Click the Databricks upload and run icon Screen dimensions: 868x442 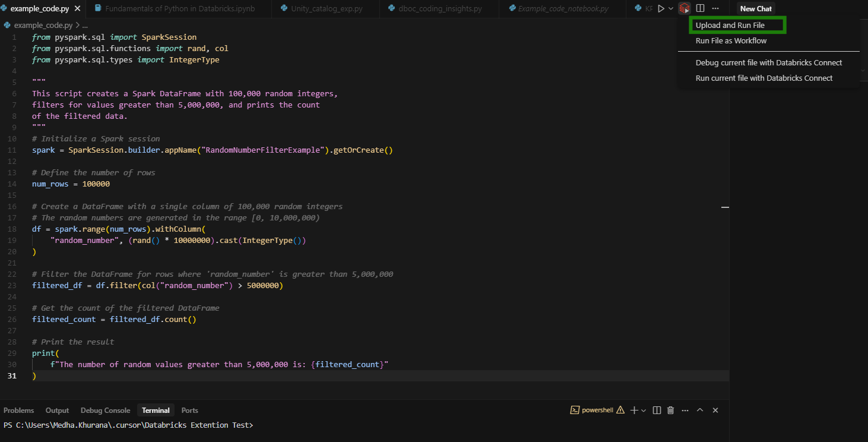coord(684,8)
